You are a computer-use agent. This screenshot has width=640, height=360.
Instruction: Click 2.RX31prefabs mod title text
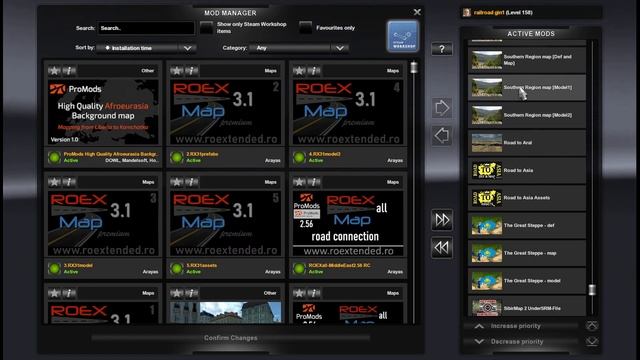[x=202, y=154]
